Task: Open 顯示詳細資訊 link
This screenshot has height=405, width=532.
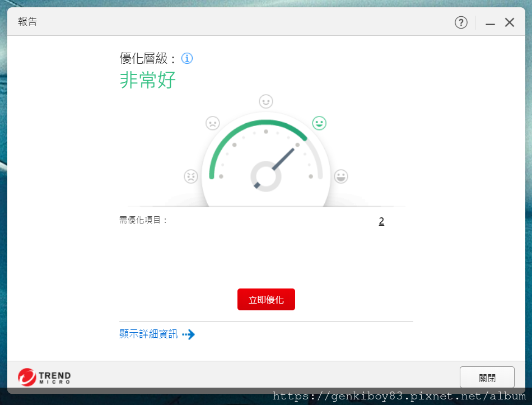Action: point(148,334)
